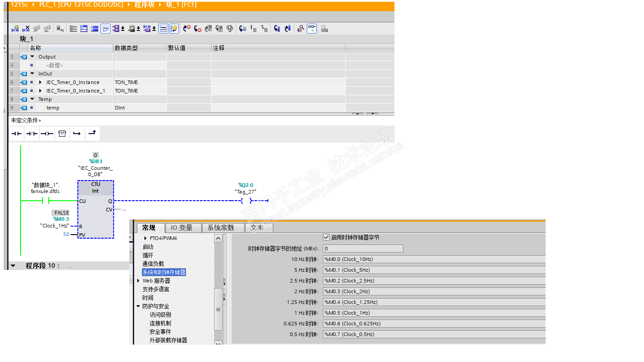
Task: Select 支持多语言 in the properties tree
Action: point(156,289)
